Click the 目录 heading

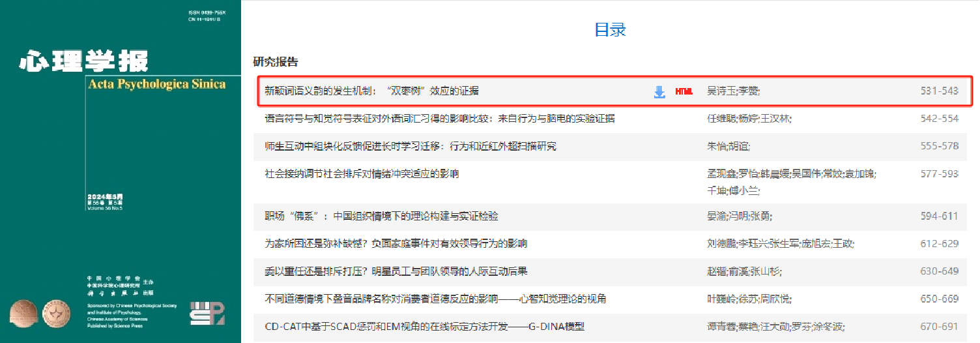[x=610, y=29]
